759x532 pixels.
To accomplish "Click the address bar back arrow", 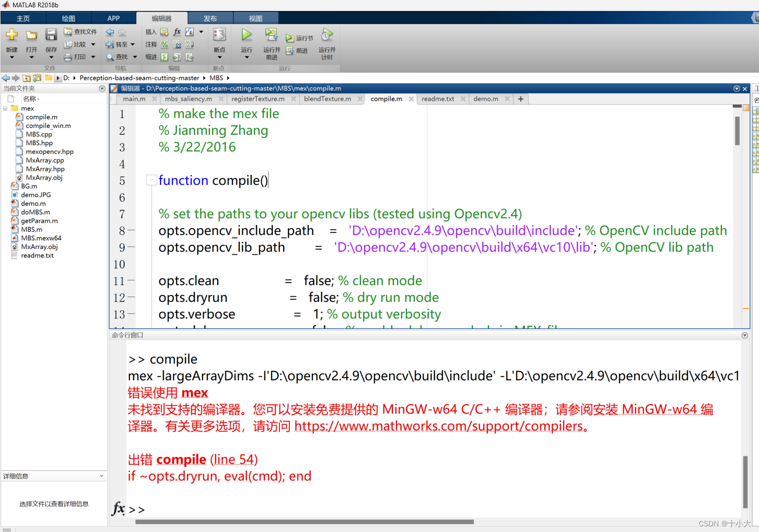I will tap(6, 78).
